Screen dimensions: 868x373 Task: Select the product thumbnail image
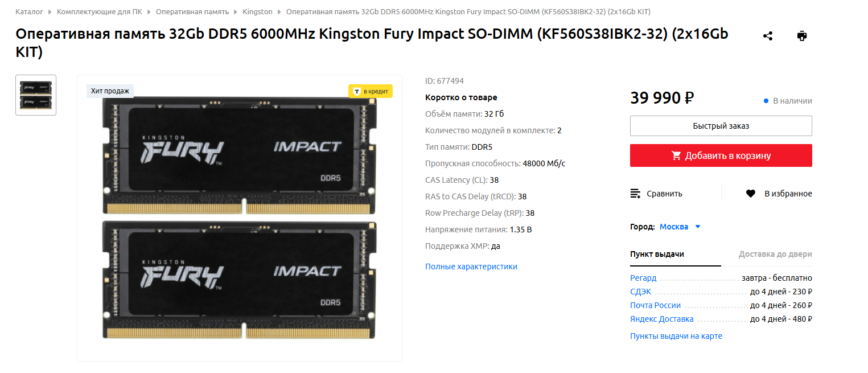click(x=36, y=95)
